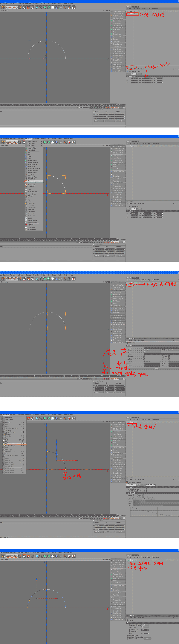Switch to Modeling Axis tab
This screenshot has height=644, width=179.
coord(141,485)
